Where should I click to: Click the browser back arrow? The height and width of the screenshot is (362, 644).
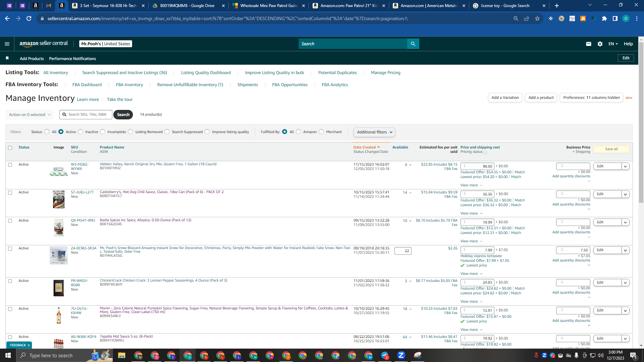(x=7, y=18)
